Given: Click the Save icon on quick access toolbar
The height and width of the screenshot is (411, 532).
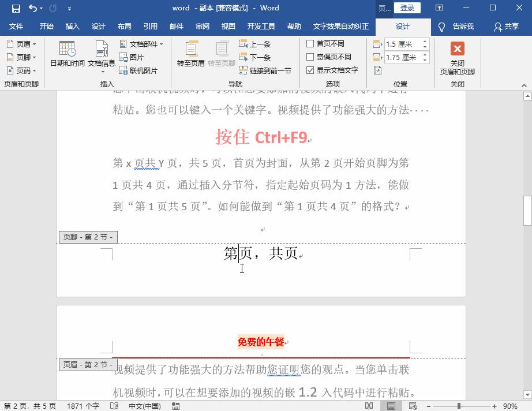Looking at the screenshot, I should 16,8.
